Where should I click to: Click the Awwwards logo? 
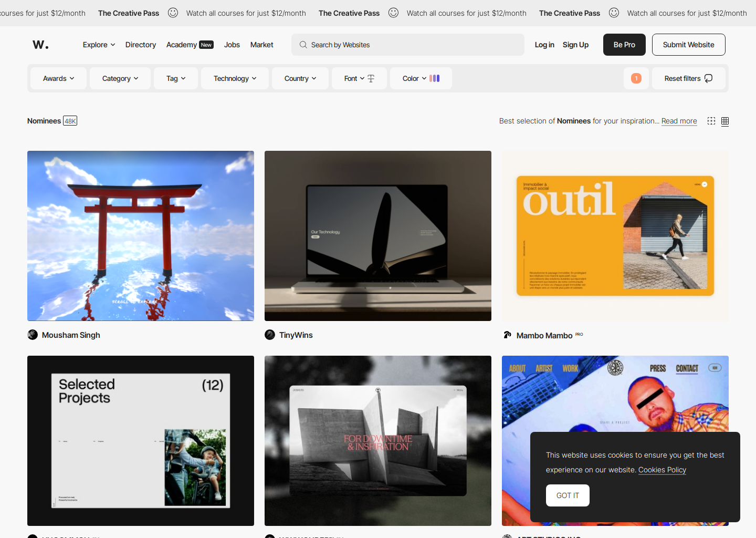click(x=40, y=45)
